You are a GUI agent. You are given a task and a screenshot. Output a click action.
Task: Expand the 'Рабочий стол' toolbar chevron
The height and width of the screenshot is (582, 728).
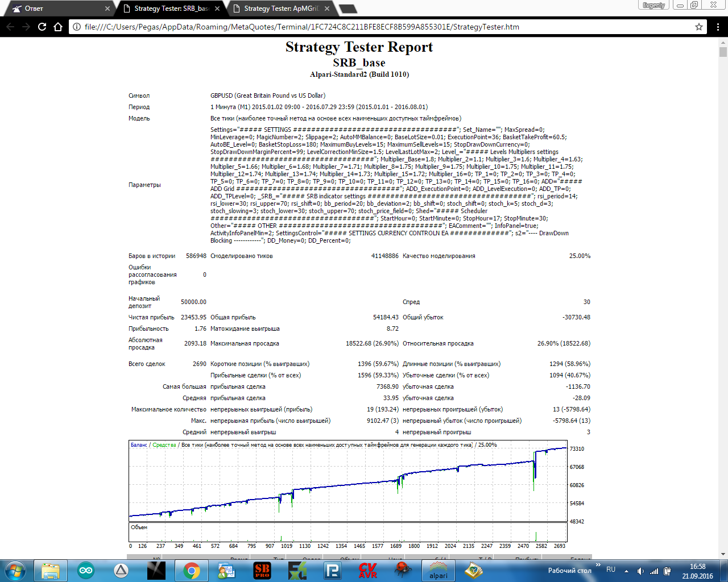[x=598, y=566]
